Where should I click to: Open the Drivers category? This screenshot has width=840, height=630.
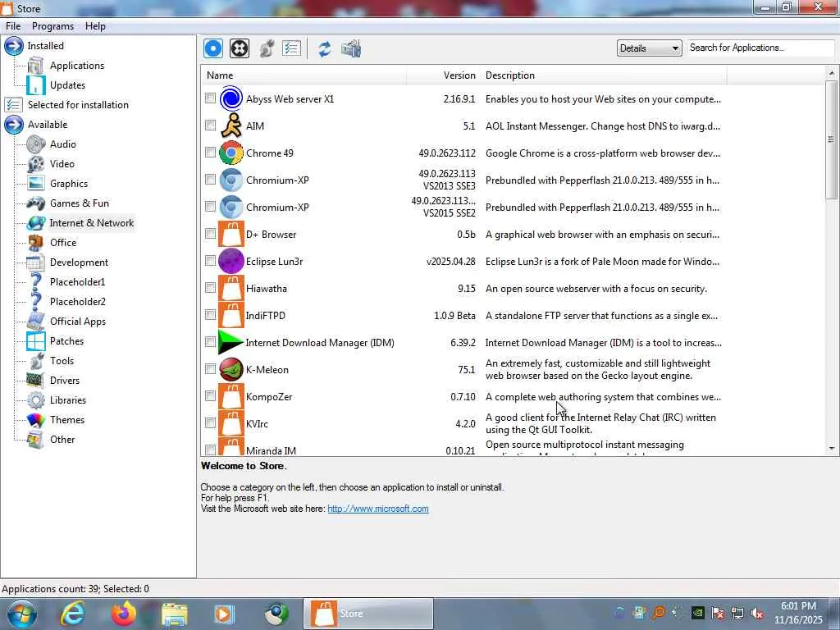point(64,381)
